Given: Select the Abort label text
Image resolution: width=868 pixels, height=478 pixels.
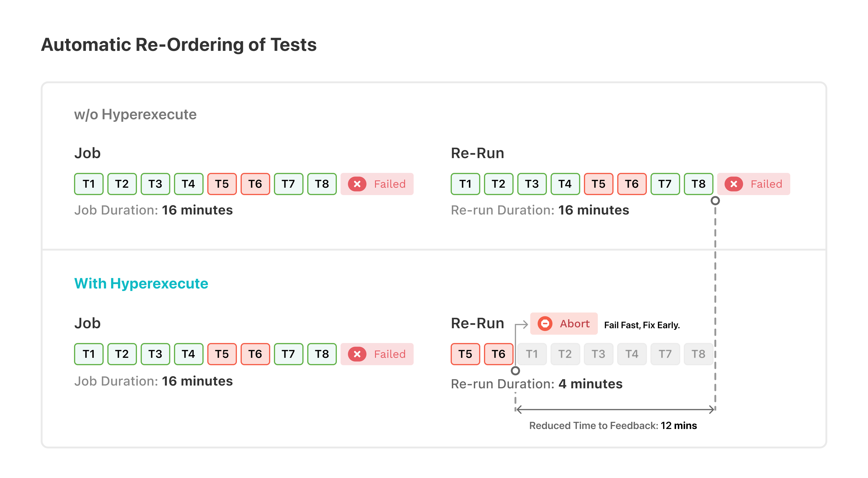Looking at the screenshot, I should (574, 324).
